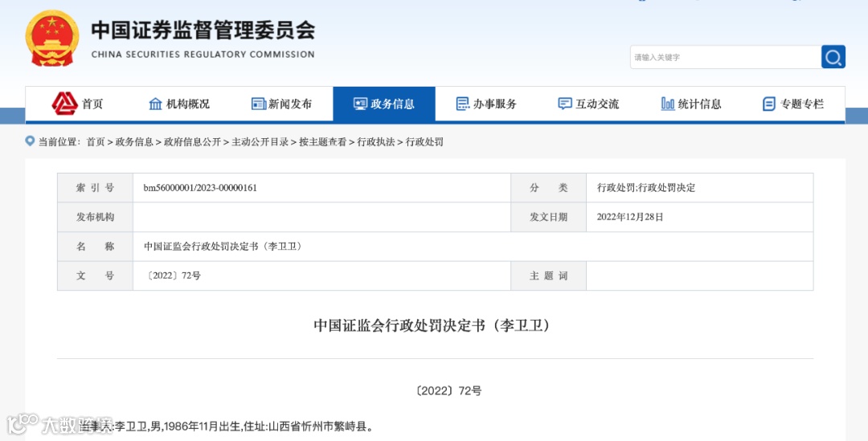Open the 专题专栏 navigation tab
This screenshot has height=441, width=868.
pyautogui.click(x=794, y=104)
